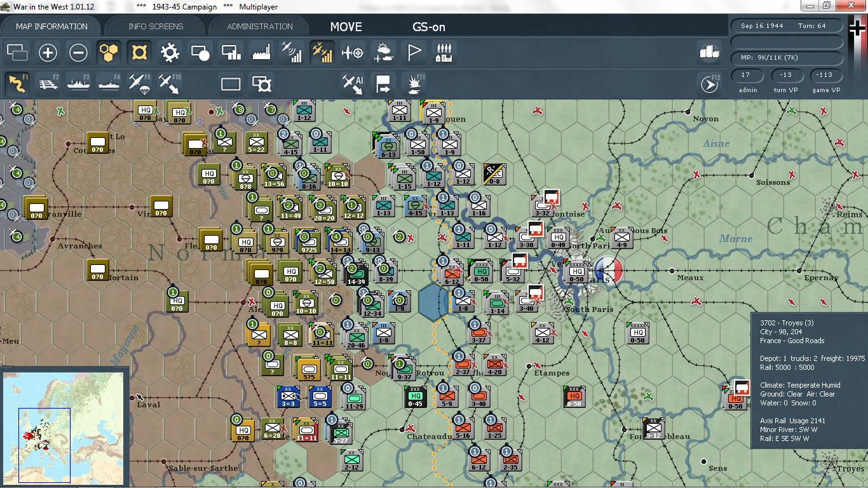Select the F9 air drop parachute mode

139,83
